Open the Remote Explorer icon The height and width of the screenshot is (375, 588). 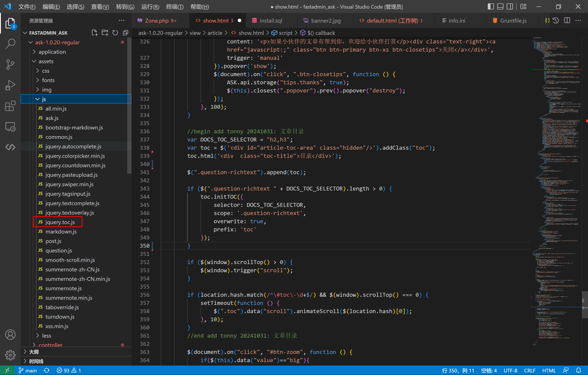[x=10, y=127]
